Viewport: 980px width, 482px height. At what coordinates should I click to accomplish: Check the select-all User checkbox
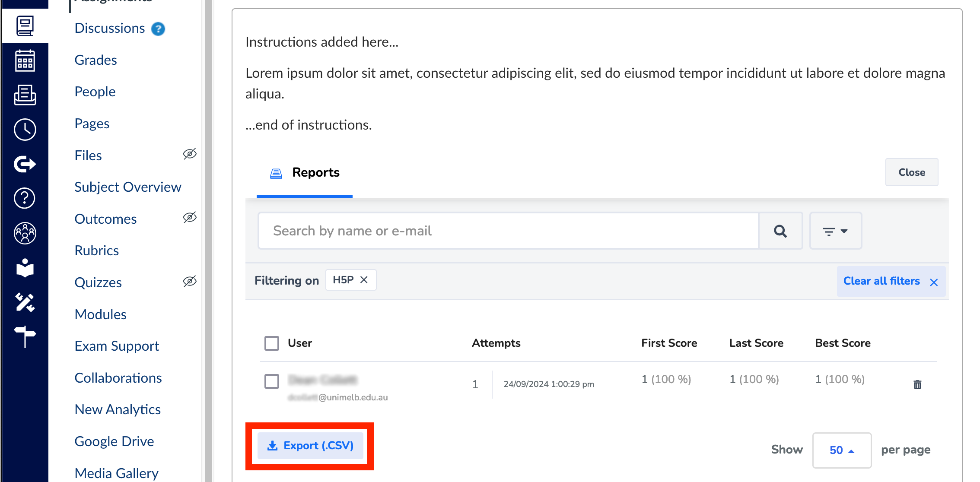272,343
